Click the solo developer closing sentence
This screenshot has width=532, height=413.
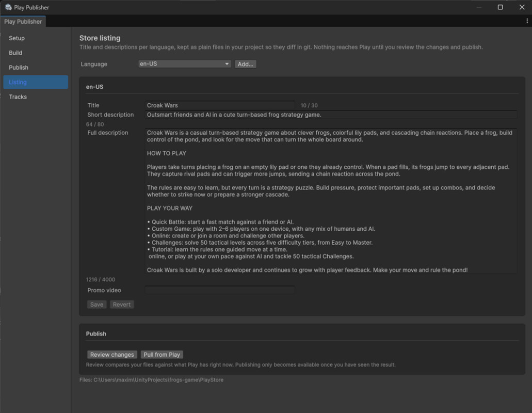click(308, 270)
